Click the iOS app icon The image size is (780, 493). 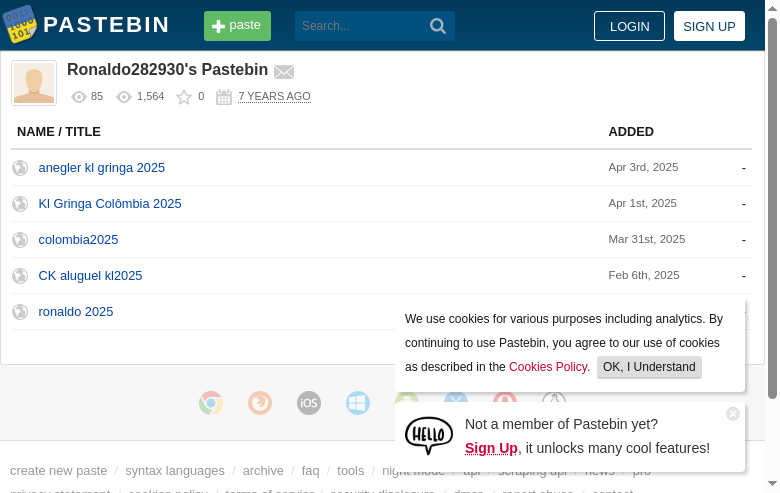308,403
